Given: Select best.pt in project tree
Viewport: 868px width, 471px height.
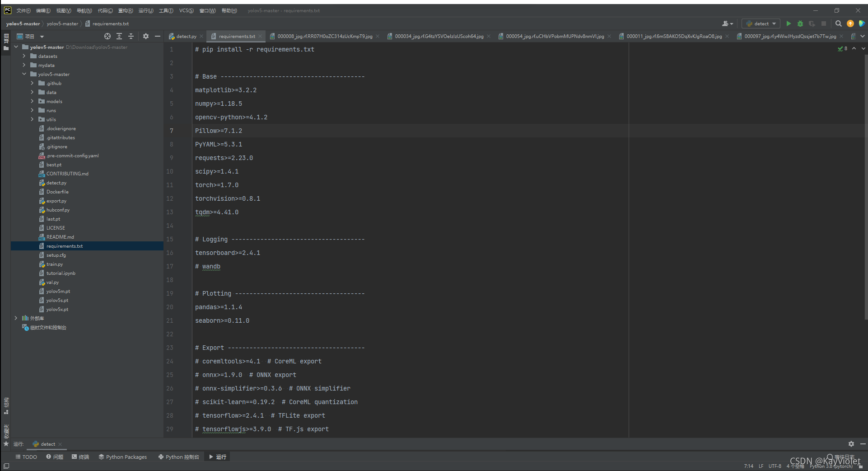Looking at the screenshot, I should [x=54, y=165].
